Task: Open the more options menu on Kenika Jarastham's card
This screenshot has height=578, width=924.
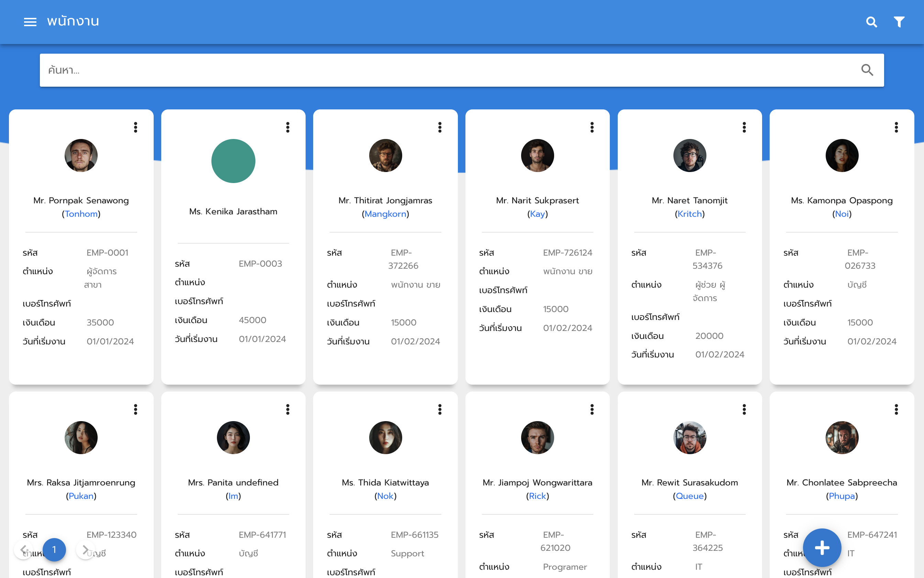Action: 288,127
